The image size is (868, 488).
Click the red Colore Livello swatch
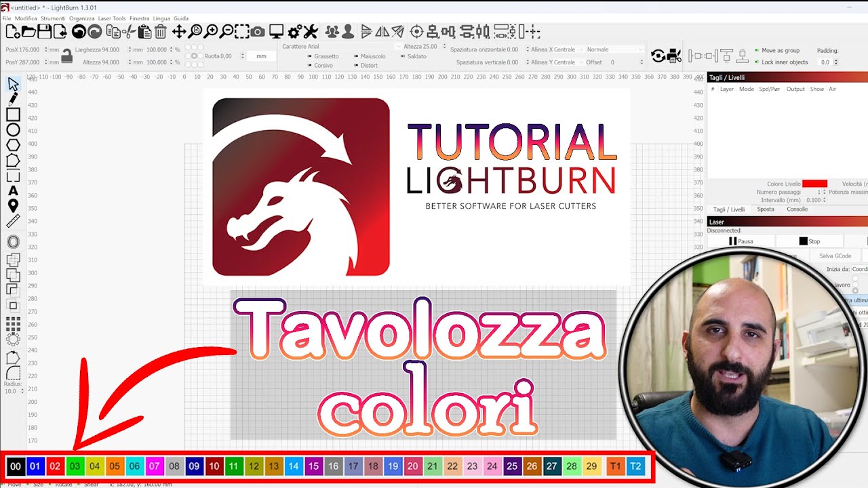[814, 184]
